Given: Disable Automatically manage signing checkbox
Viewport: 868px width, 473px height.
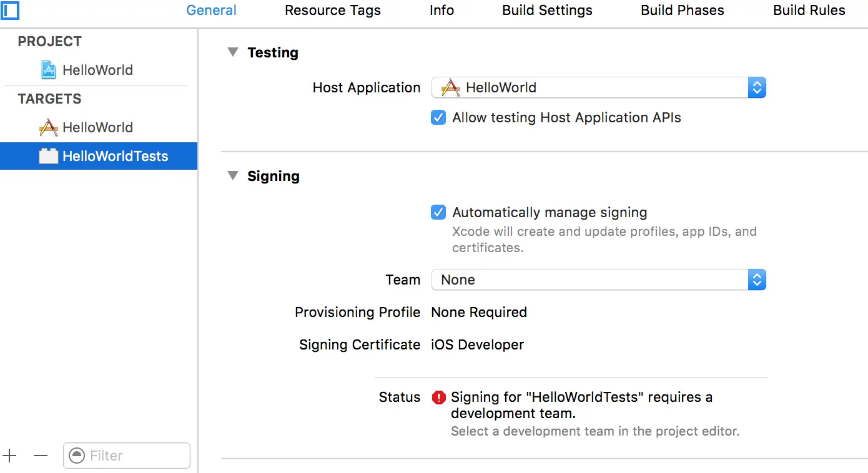Looking at the screenshot, I should click(x=438, y=212).
